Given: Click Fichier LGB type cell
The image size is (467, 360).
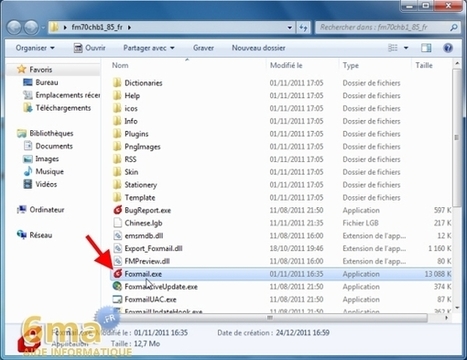Looking at the screenshot, I should [x=360, y=223].
